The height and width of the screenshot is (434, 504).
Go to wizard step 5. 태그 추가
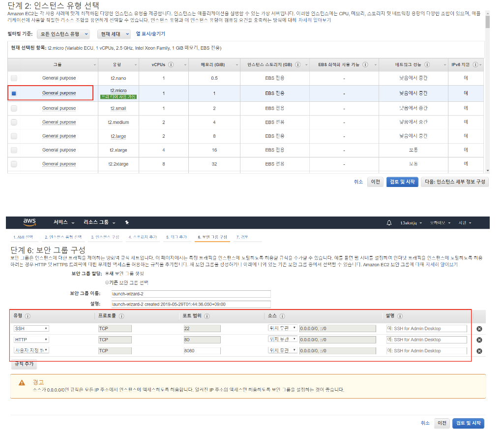177,237
